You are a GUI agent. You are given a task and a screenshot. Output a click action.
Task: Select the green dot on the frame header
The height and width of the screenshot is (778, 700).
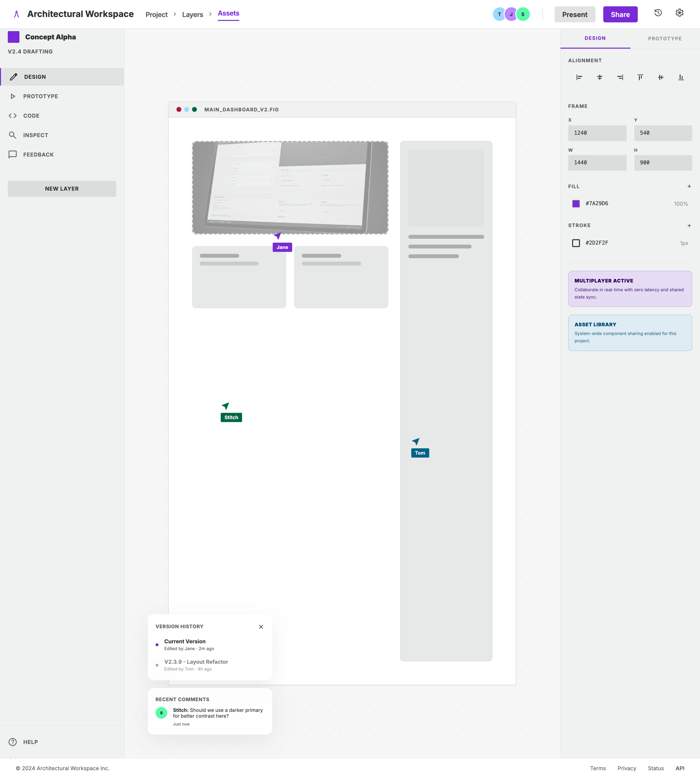(195, 109)
